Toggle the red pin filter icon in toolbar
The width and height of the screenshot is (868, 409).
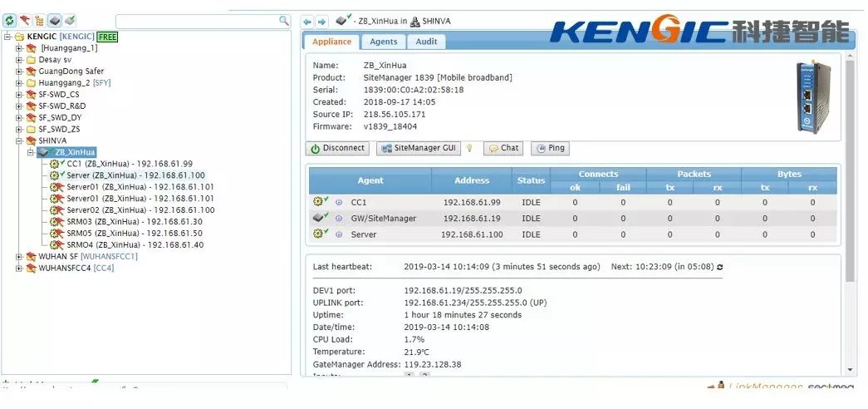coord(25,20)
